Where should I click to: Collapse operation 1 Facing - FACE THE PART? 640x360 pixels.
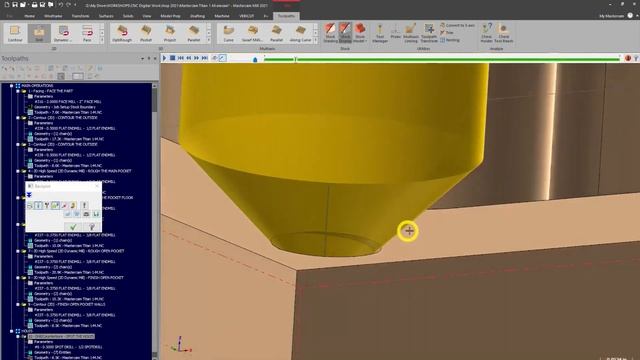[x=18, y=91]
